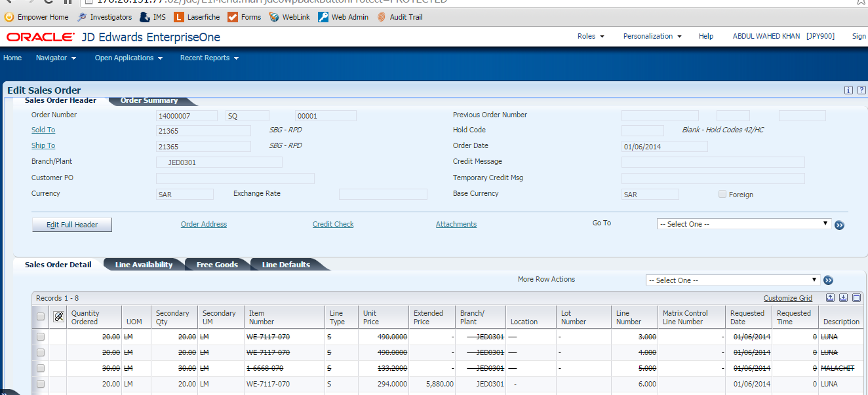Click the grid export upward arrow icon
Image resolution: width=868 pixels, height=395 pixels.
point(830,298)
